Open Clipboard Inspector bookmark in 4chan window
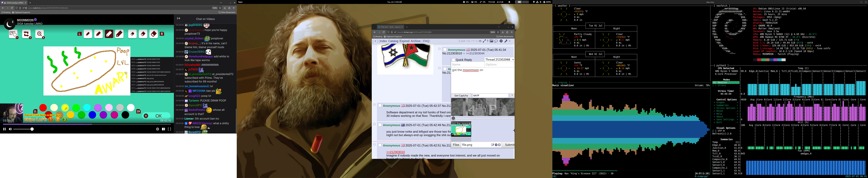Image resolution: width=868 pixels, height=178 pixels. [x=393, y=36]
